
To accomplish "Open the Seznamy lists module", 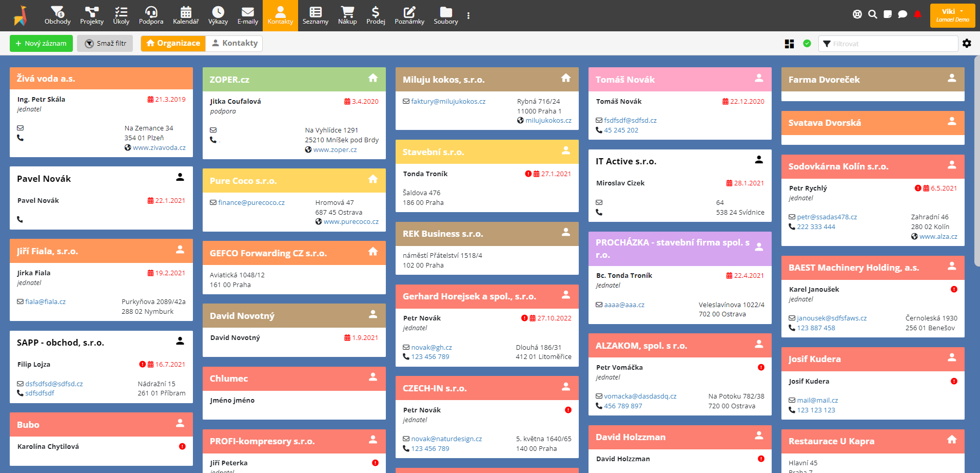I will (316, 15).
